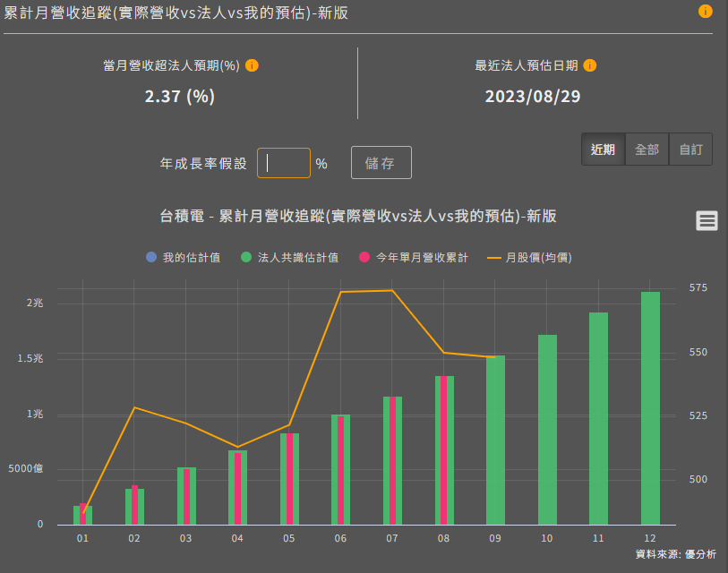Image resolution: width=728 pixels, height=573 pixels.
Task: Click the 500 right axis label
Action: click(x=698, y=479)
